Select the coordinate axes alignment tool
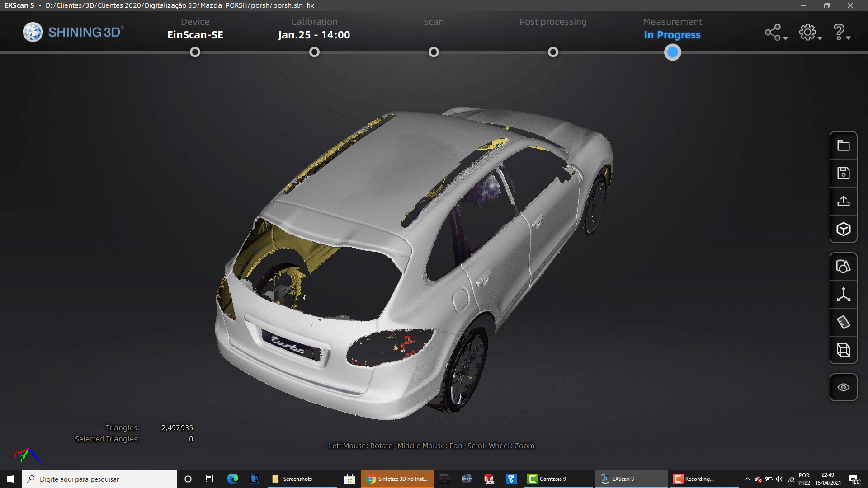 [x=844, y=295]
